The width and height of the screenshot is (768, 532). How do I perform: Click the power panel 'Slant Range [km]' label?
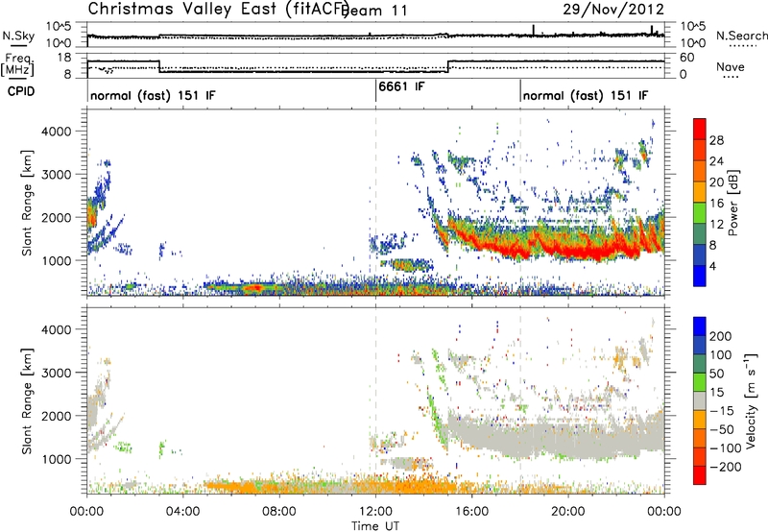tap(27, 203)
